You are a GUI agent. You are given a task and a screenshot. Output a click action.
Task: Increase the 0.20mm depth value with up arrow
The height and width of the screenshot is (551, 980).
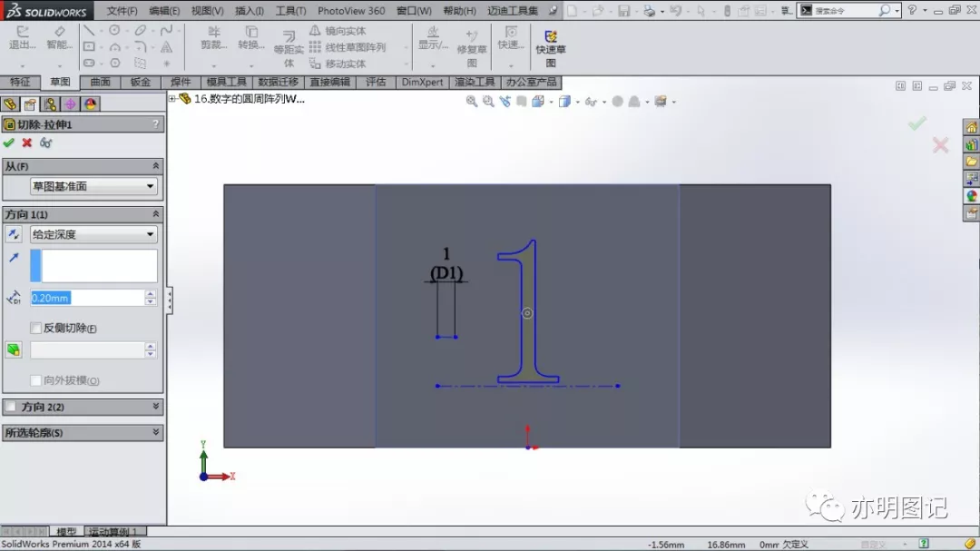[x=150, y=294]
